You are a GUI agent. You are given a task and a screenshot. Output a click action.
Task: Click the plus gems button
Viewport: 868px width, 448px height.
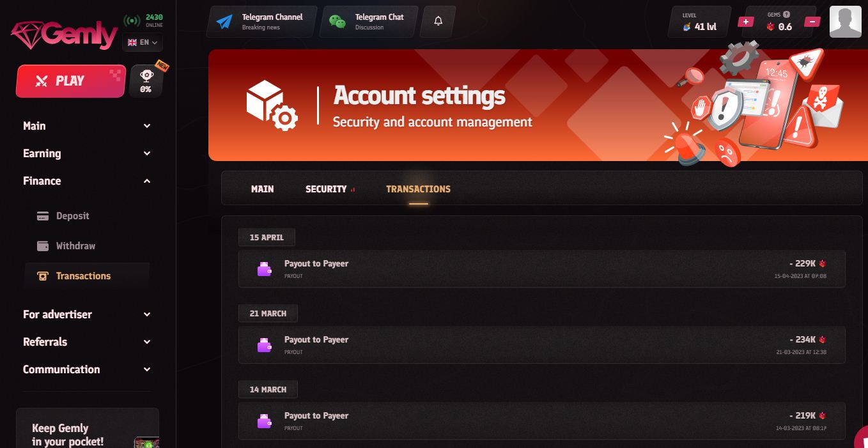coord(745,22)
